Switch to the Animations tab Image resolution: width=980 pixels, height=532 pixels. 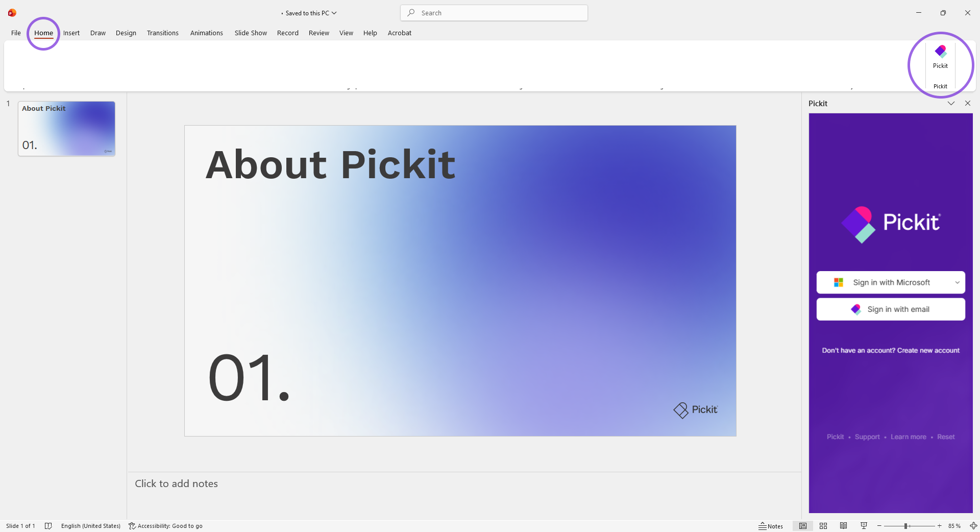click(206, 33)
